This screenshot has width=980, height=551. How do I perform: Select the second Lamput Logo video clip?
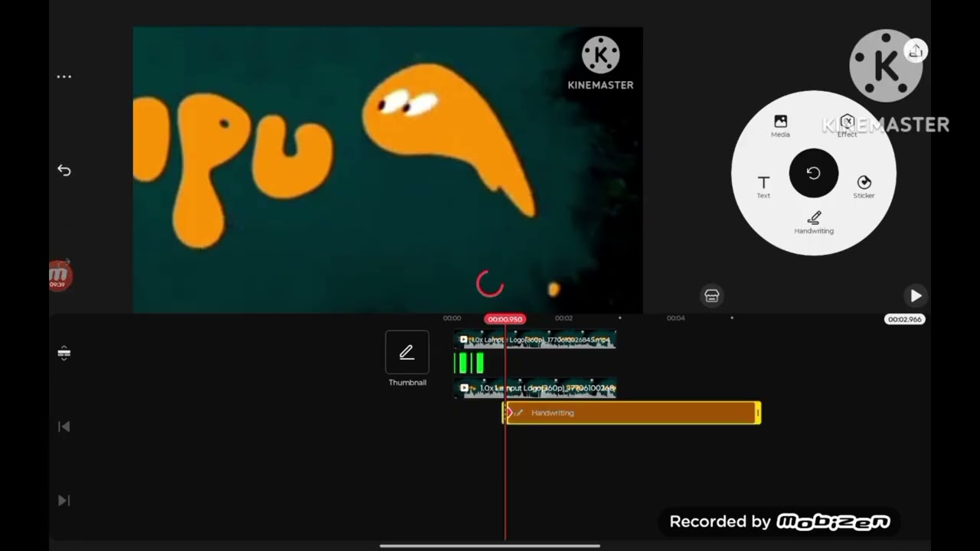(x=535, y=389)
